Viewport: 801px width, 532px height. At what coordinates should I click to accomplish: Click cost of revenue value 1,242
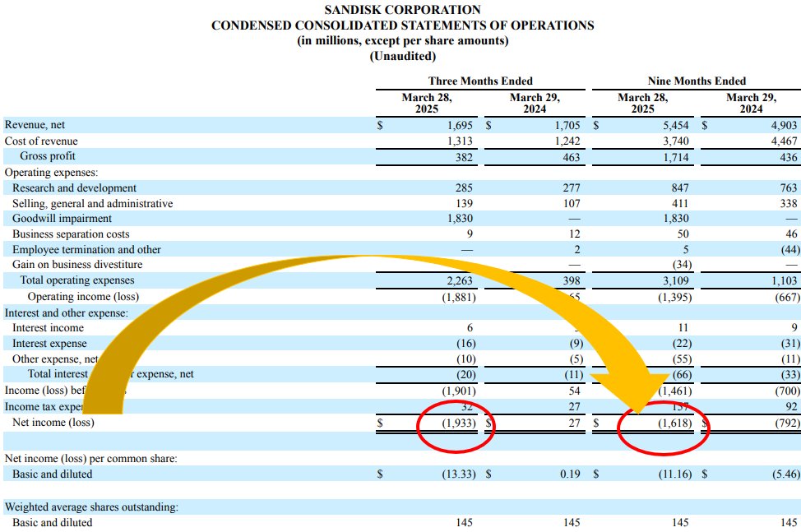coord(567,141)
